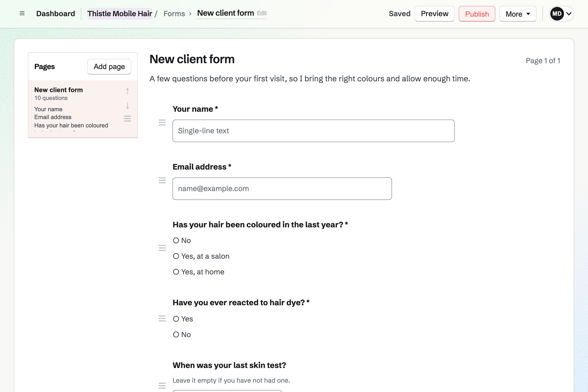Click the drag handle beside Your name
This screenshot has width=588, height=392.
point(162,122)
